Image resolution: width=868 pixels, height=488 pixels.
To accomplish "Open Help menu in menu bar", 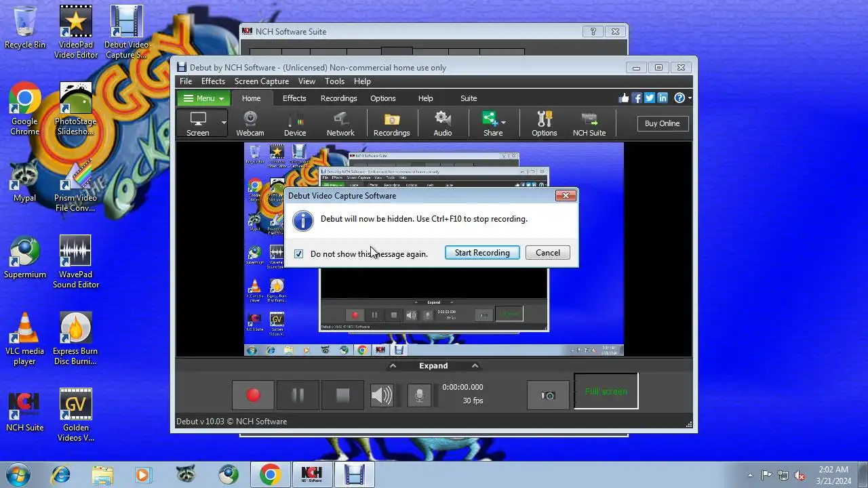I will click(363, 81).
